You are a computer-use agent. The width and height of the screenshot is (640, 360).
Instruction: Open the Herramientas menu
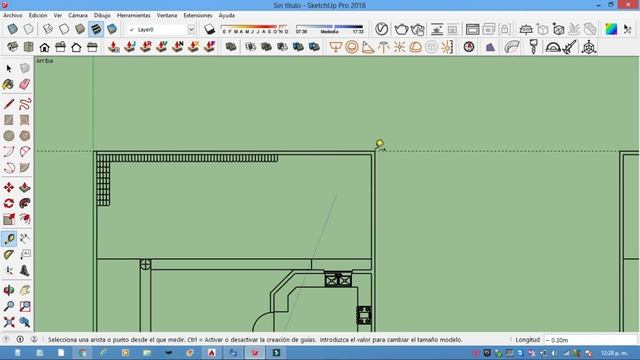(x=134, y=15)
